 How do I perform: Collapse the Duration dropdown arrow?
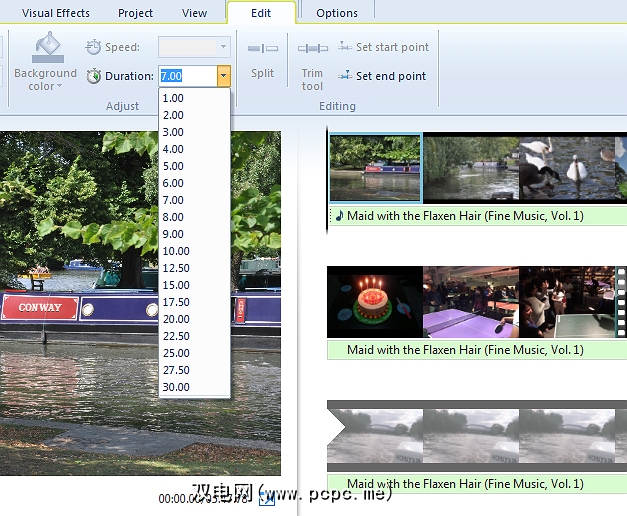tap(224, 76)
